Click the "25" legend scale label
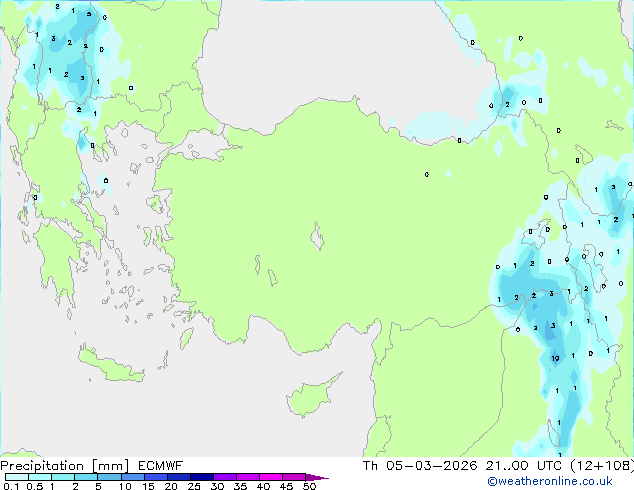This screenshot has height=490, width=634. tap(194, 486)
